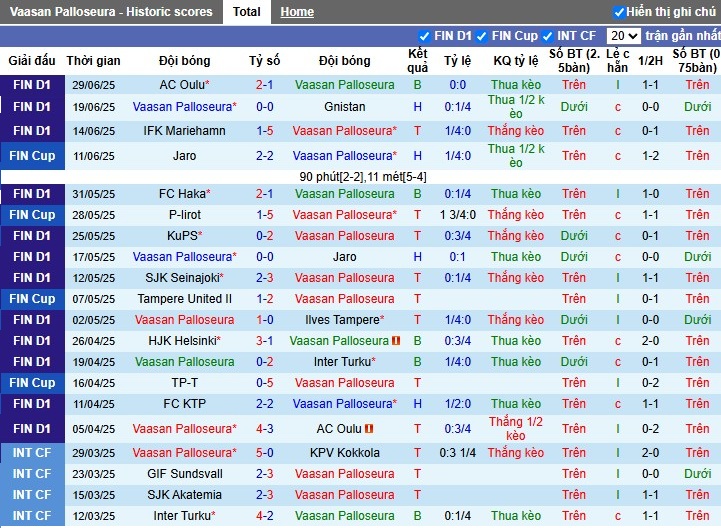Click the Giải đấu column header
Image resolution: width=721 pixels, height=528 pixels.
pos(32,61)
